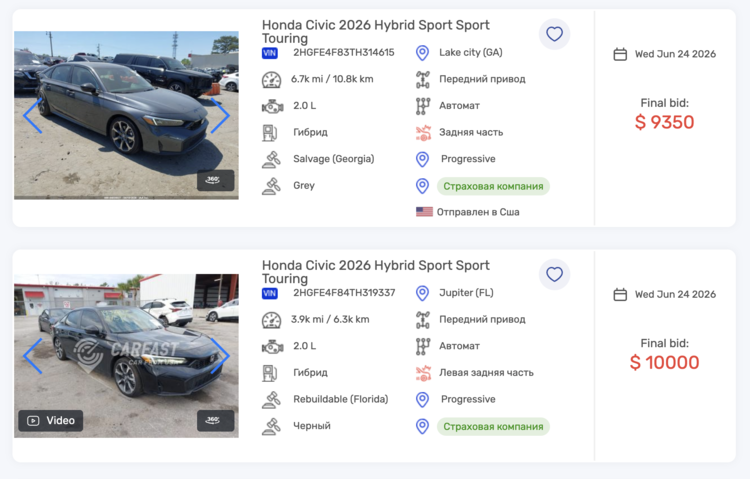The image size is (750, 479).
Task: Click mileage 6.7k mi / 10.8k km
Action: pyautogui.click(x=332, y=79)
